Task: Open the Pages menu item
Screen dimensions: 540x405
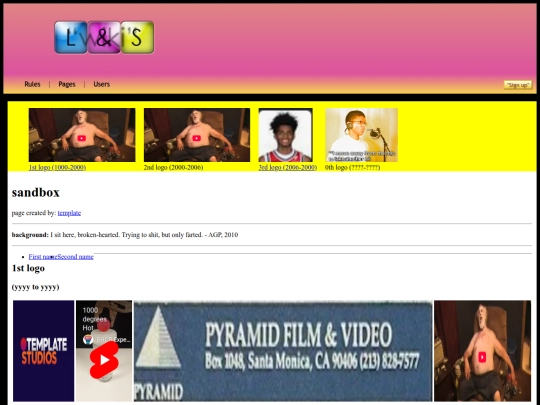Action: [x=67, y=84]
